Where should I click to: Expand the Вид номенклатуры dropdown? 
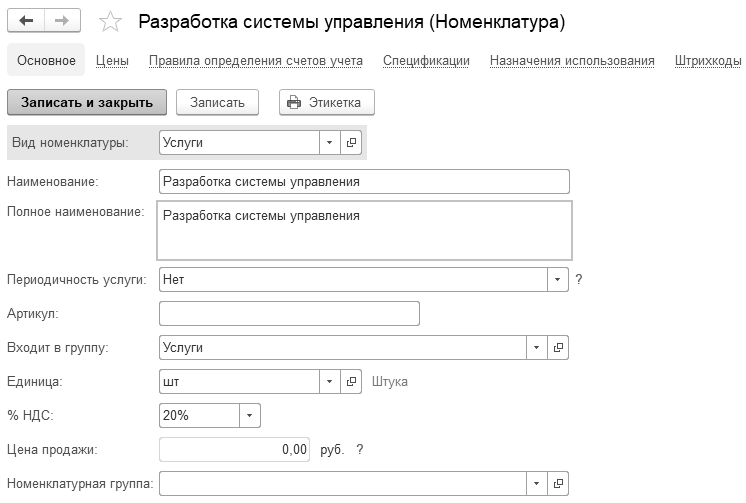click(330, 143)
